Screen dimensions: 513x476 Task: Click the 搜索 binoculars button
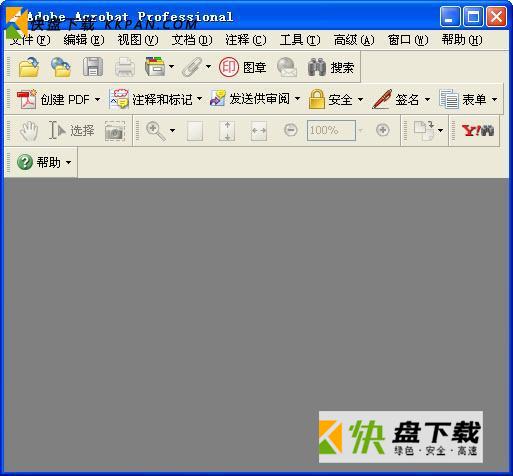coord(331,67)
